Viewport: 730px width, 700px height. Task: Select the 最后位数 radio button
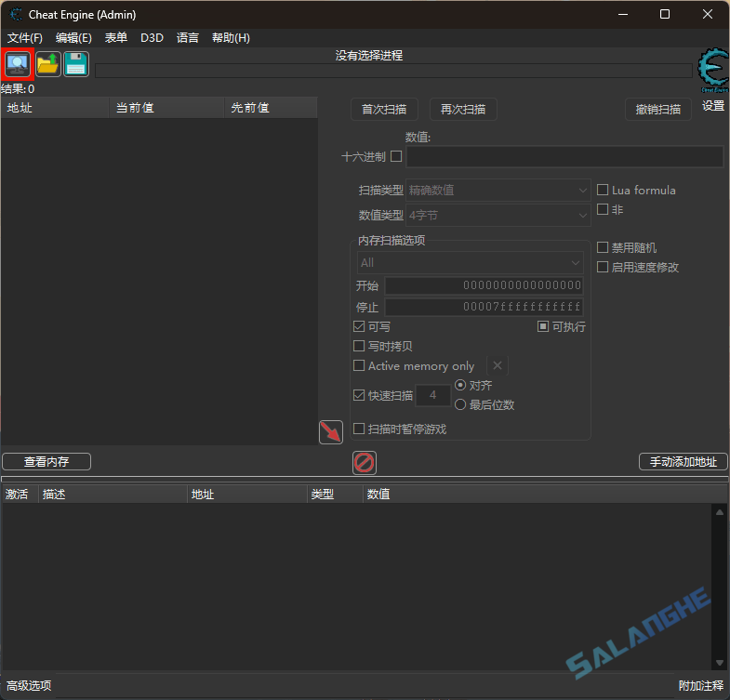pos(460,405)
